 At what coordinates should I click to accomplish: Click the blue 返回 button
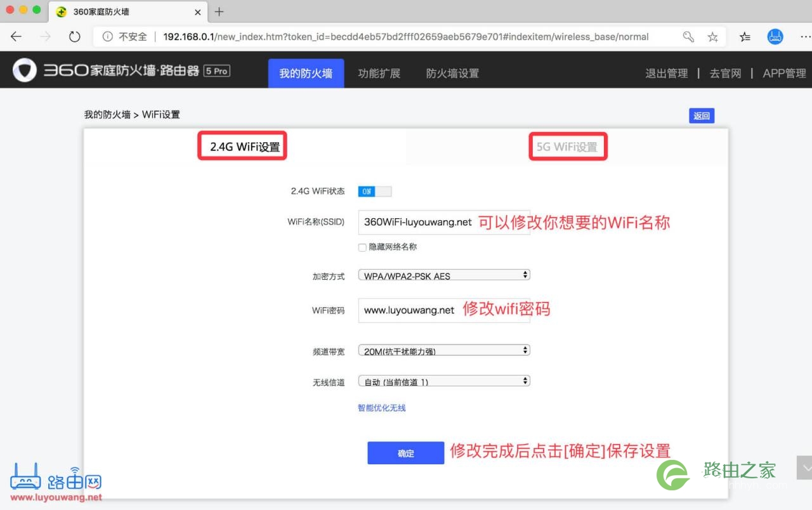coord(702,115)
